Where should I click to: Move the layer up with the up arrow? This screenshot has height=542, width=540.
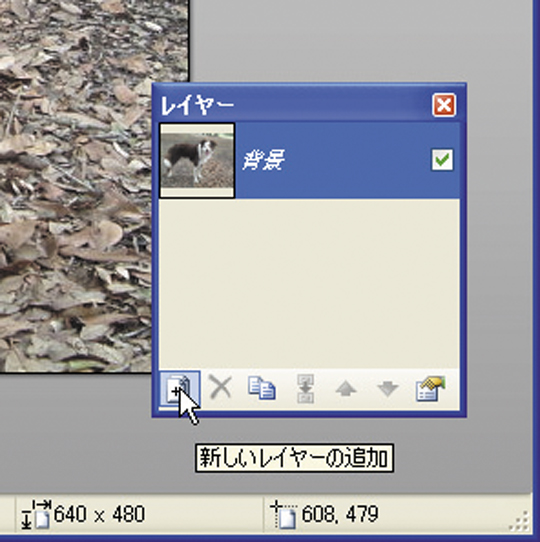(346, 390)
